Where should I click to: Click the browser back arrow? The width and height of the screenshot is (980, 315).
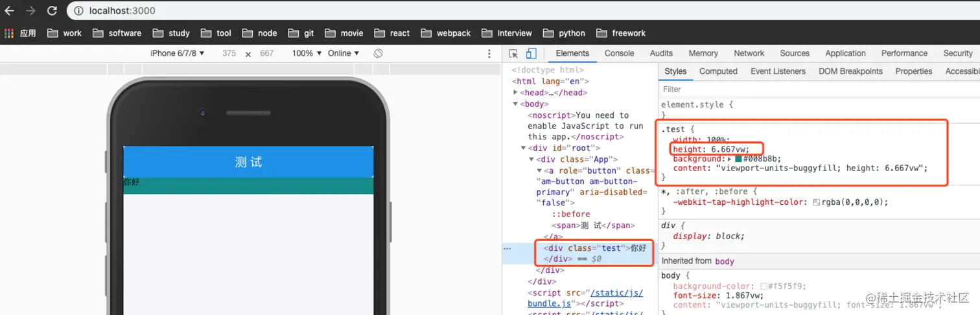coord(10,10)
